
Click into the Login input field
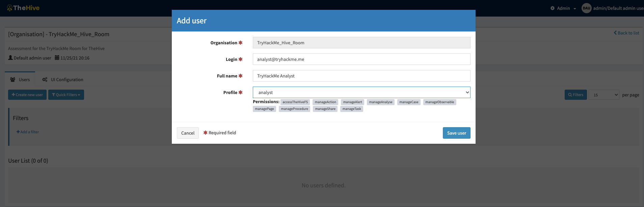pos(361,59)
